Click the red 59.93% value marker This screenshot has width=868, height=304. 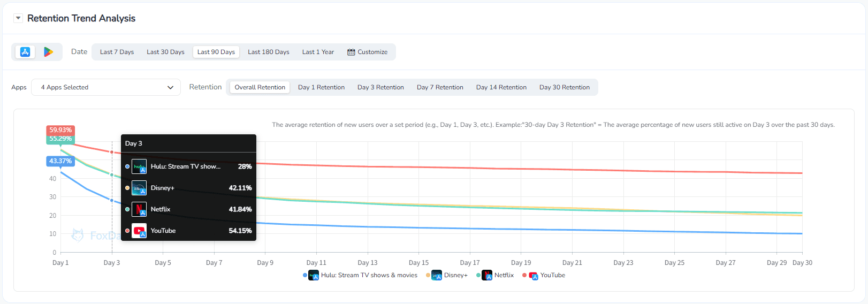pyautogui.click(x=60, y=130)
